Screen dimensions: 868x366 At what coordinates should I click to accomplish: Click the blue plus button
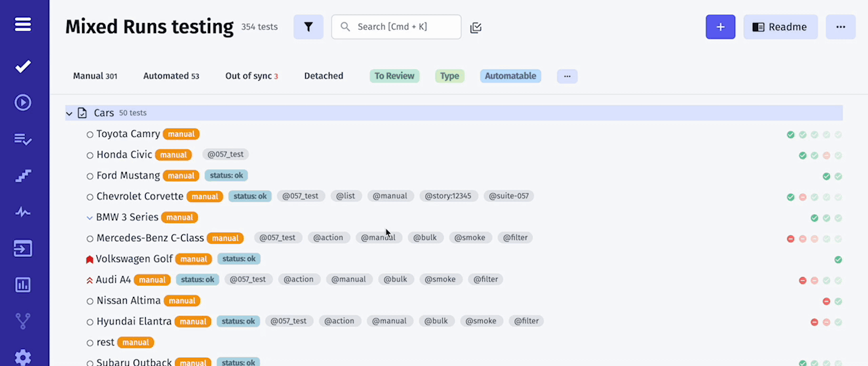(720, 27)
